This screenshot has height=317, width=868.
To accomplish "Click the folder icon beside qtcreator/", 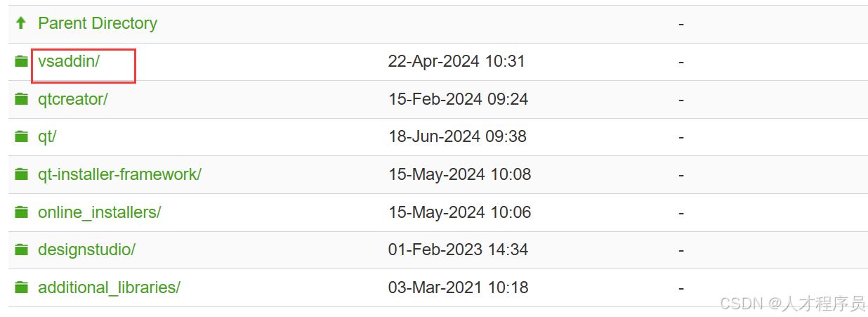I will (x=22, y=99).
